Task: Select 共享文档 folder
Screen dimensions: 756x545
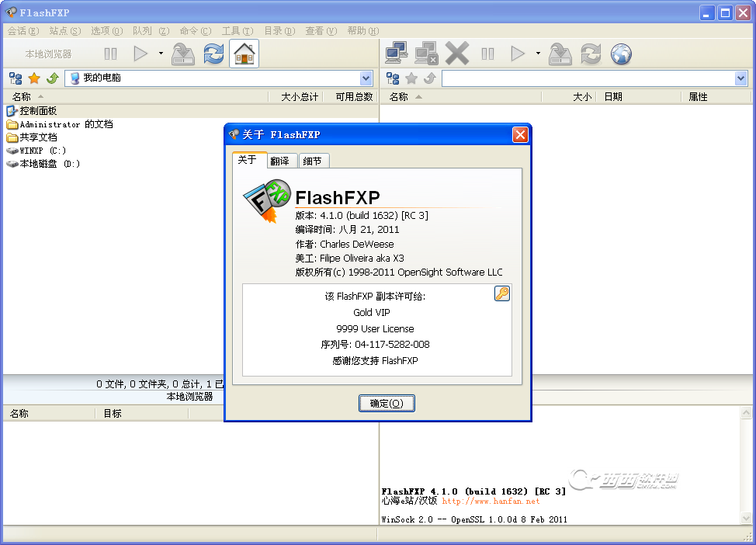Action: click(x=33, y=137)
